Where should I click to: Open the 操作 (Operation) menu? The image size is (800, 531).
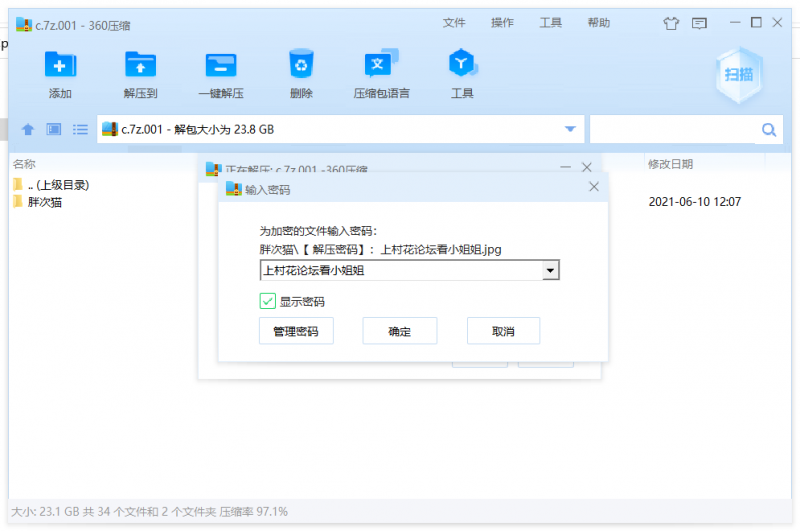[502, 23]
